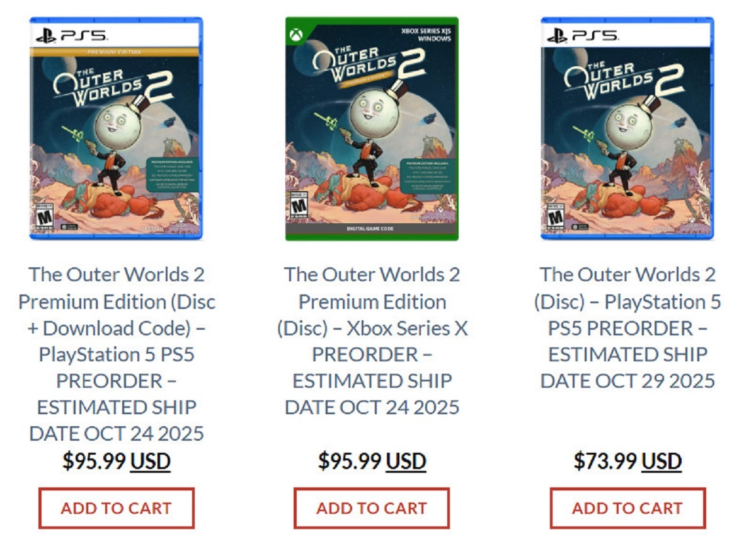Viewport: 756px width, 546px height.
Task: Open the standard PS5 box art thumbnail
Action: tap(627, 129)
